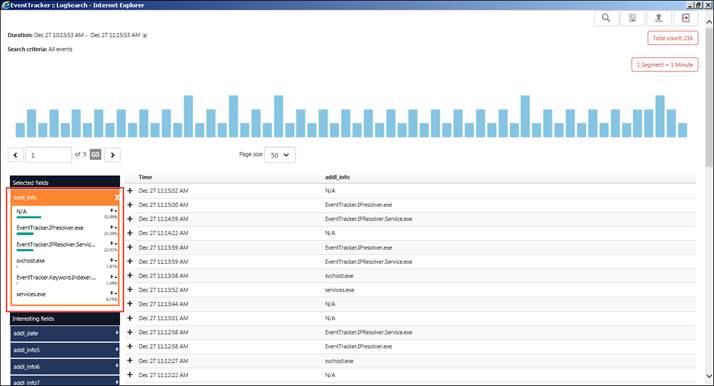Click the Total count button

click(x=673, y=38)
